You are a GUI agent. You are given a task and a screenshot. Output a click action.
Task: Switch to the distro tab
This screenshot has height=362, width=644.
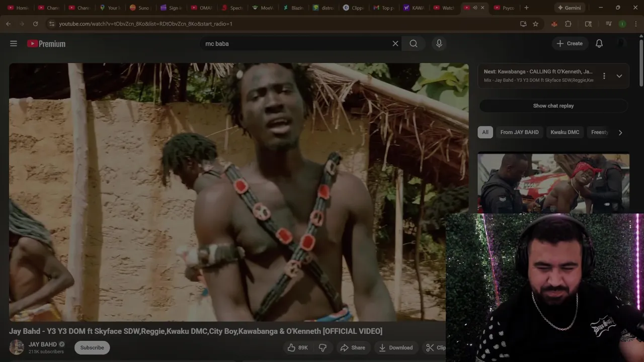(323, 8)
